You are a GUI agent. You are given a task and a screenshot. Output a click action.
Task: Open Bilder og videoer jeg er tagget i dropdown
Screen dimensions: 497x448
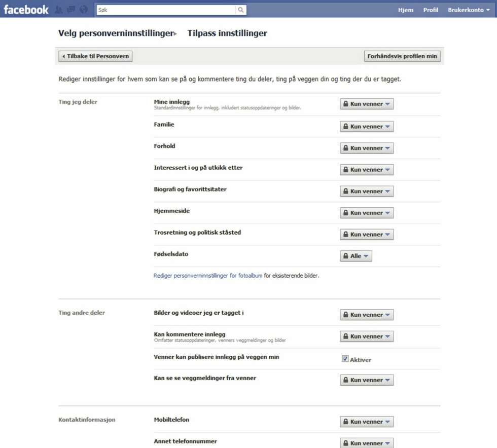click(x=367, y=315)
